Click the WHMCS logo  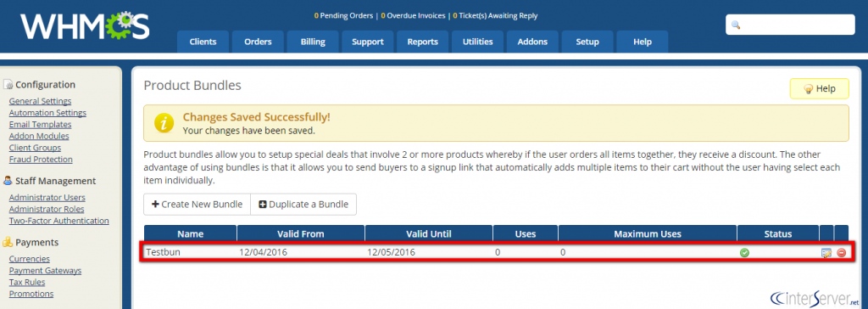[x=86, y=26]
